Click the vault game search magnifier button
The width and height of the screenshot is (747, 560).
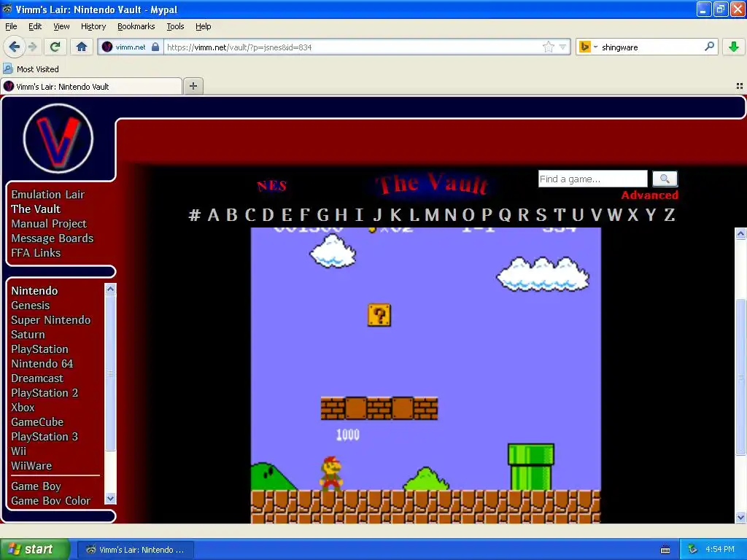point(665,179)
